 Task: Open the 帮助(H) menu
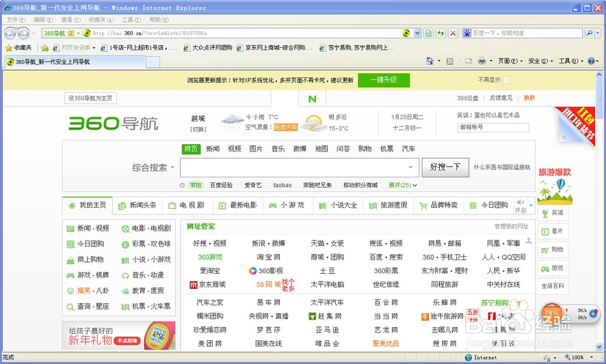(x=159, y=20)
